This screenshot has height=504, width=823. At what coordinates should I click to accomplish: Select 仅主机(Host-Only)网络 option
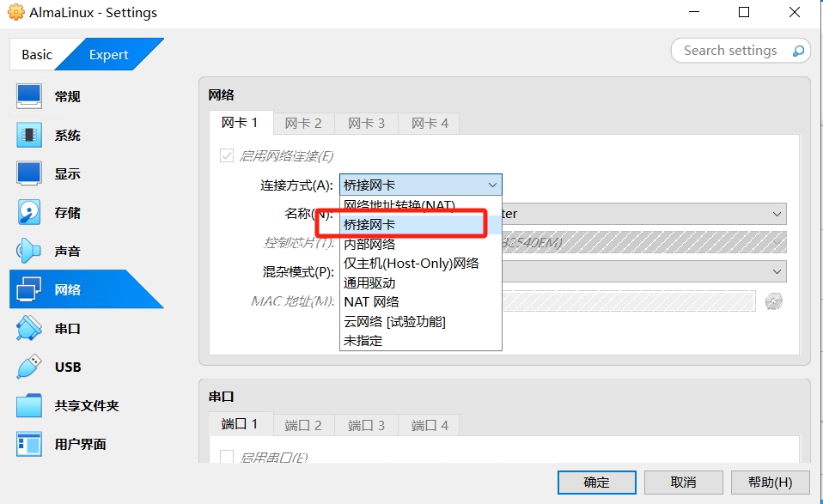click(x=420, y=264)
